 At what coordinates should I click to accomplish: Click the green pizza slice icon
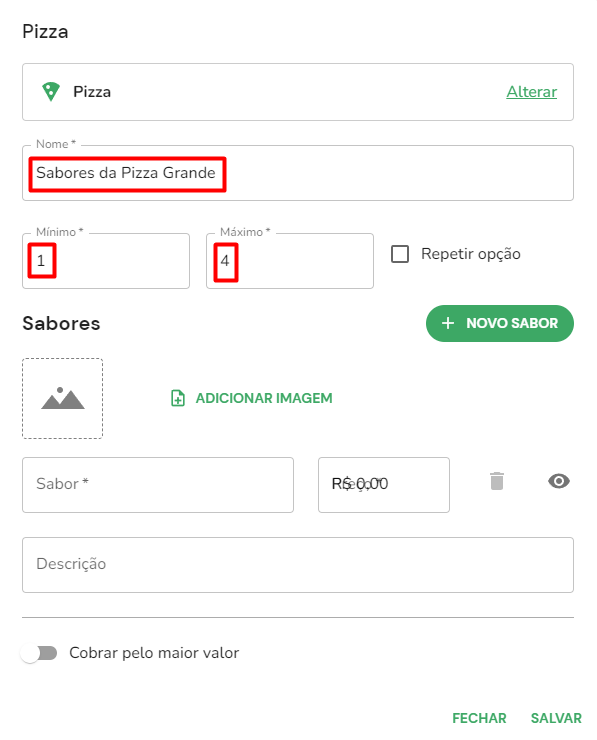click(x=51, y=92)
